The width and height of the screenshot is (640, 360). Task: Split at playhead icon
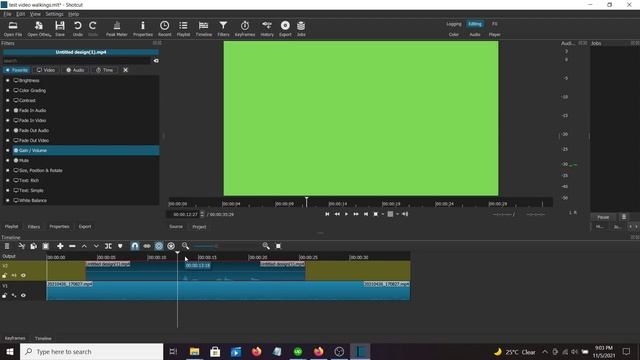click(x=108, y=246)
